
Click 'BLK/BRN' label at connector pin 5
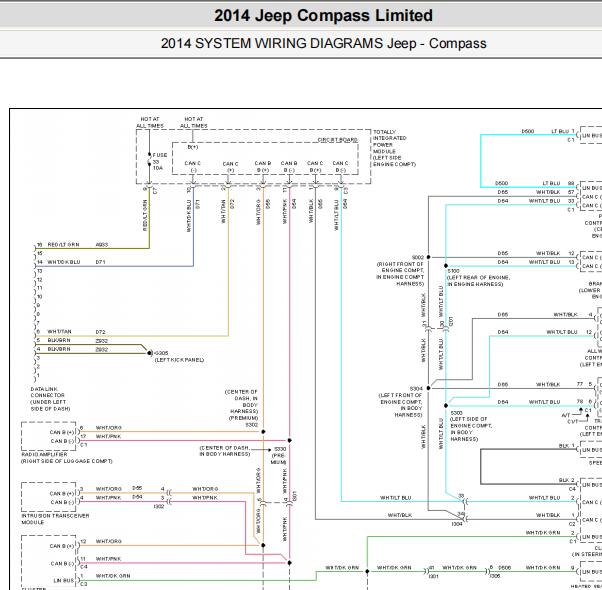pos(59,340)
